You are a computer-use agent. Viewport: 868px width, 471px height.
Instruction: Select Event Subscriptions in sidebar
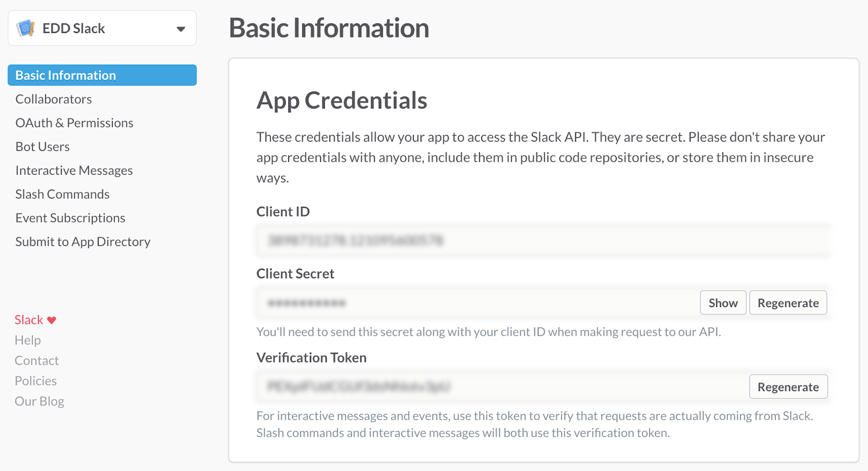71,218
